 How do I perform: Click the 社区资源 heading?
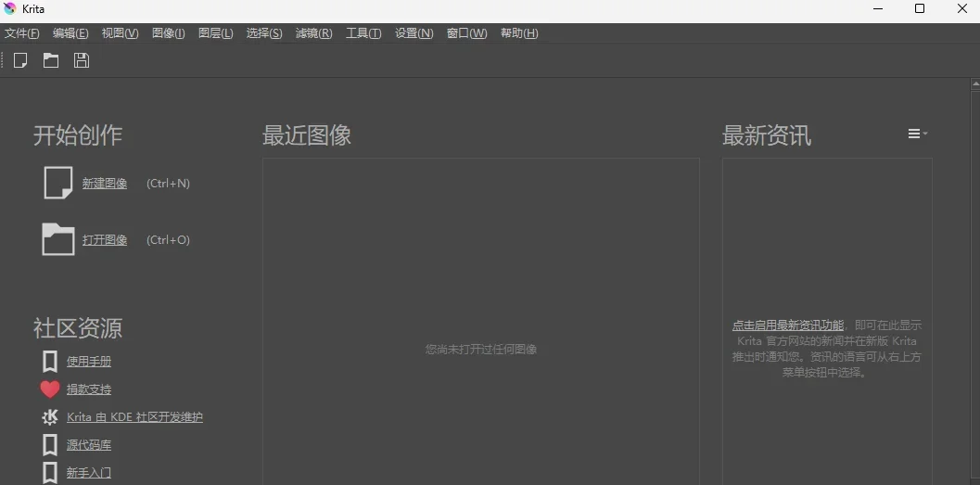coord(78,327)
